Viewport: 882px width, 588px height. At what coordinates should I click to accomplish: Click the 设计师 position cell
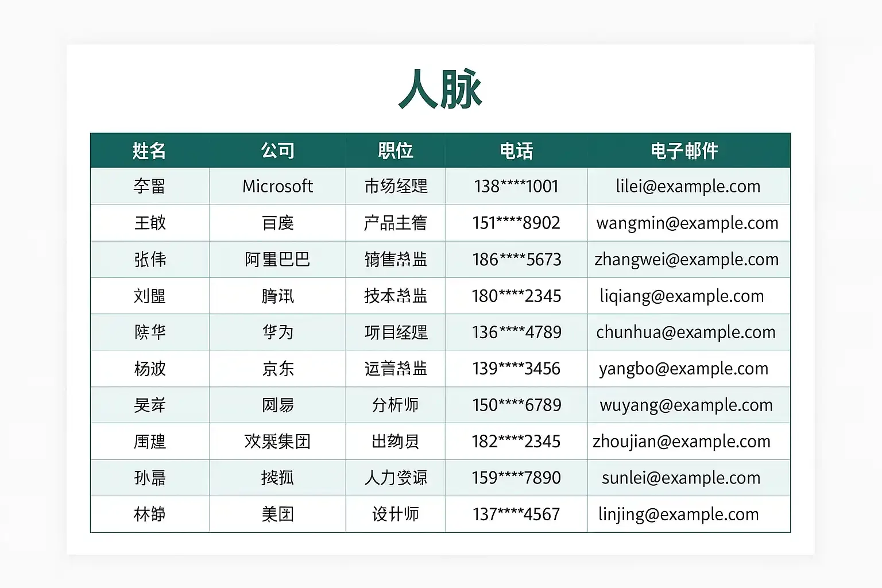point(395,514)
